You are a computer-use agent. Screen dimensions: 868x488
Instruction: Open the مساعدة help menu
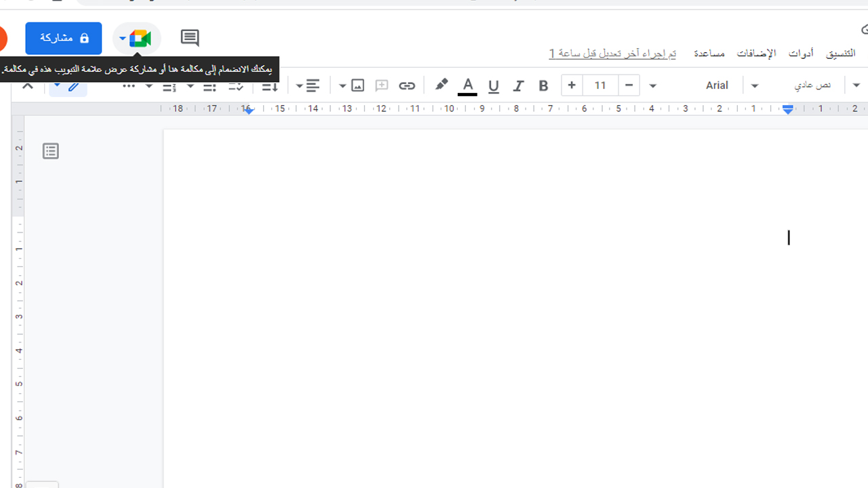(x=709, y=54)
